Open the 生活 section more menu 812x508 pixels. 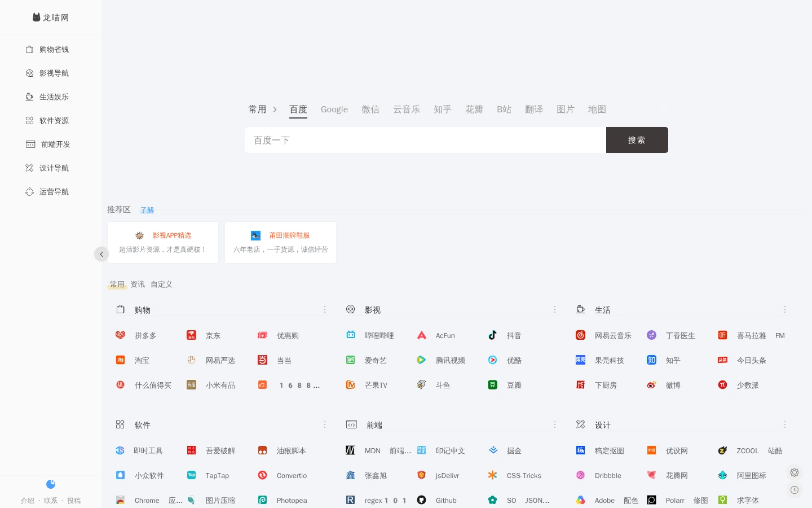click(x=785, y=309)
